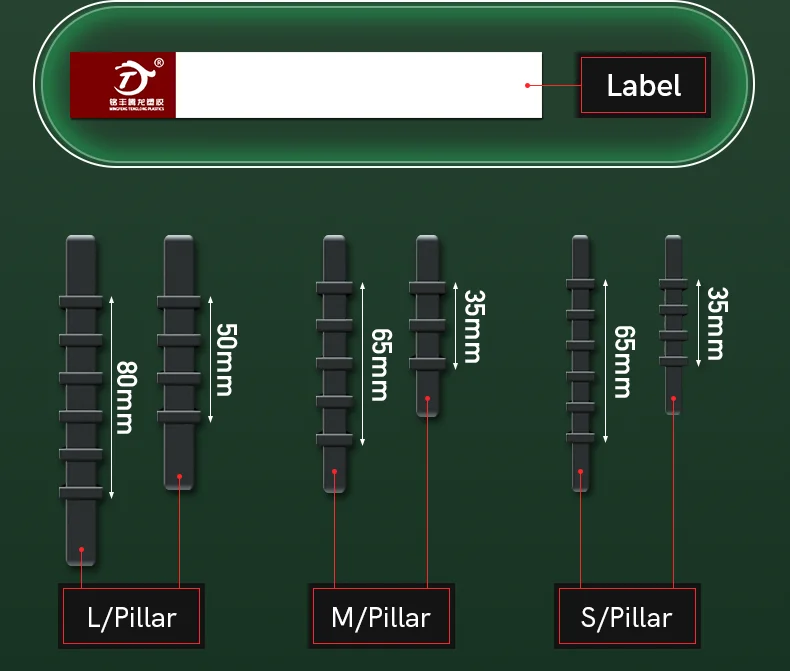Click the "50mm" dimension text
The height and width of the screenshot is (671, 790).
click(226, 359)
